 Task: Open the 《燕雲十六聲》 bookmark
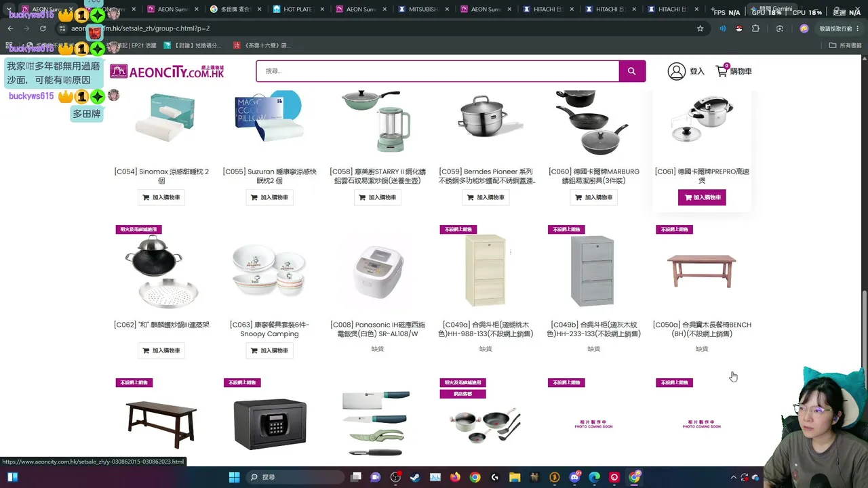(x=262, y=45)
